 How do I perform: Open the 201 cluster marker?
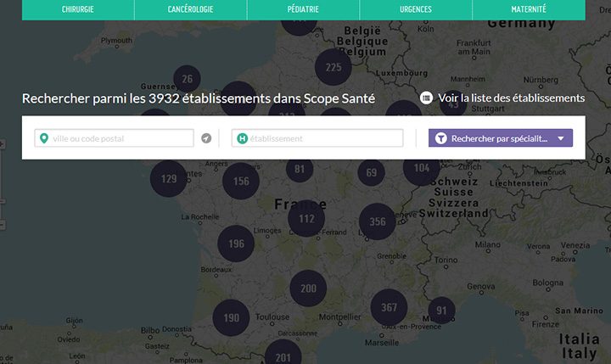coord(283,352)
